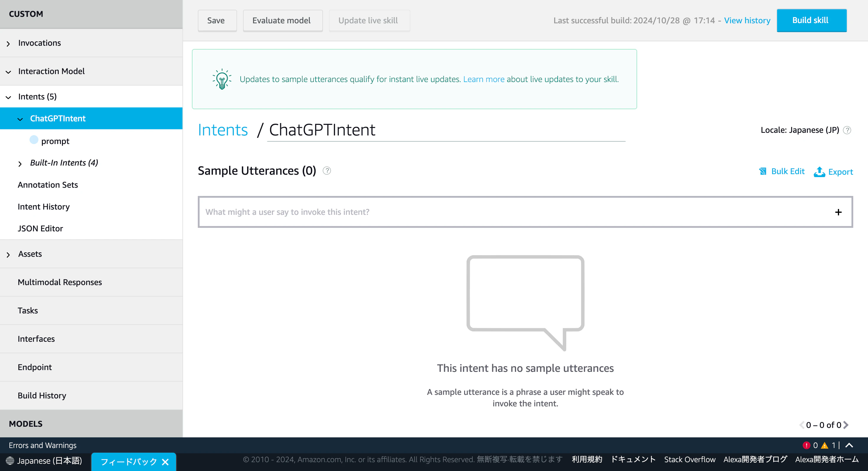The height and width of the screenshot is (471, 868).
Task: Go to next page of utterances
Action: pos(846,425)
